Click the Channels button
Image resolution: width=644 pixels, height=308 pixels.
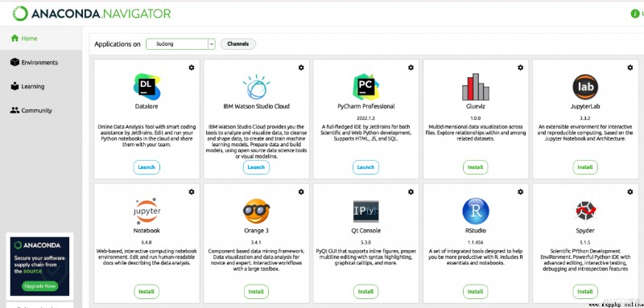click(x=237, y=44)
